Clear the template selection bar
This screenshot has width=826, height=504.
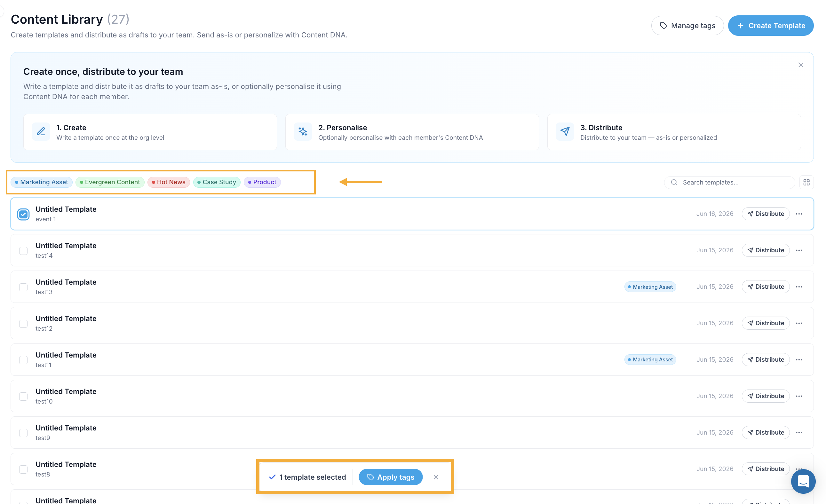(x=436, y=477)
